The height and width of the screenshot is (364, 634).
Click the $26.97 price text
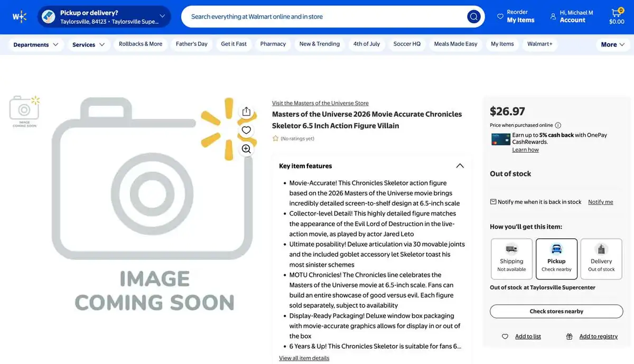click(507, 111)
